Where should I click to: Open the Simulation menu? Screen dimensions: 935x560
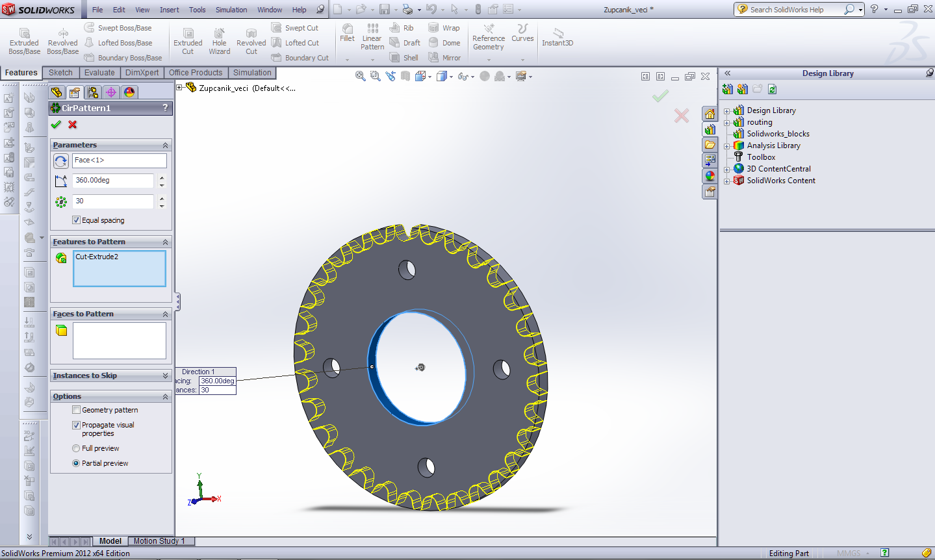pyautogui.click(x=231, y=10)
